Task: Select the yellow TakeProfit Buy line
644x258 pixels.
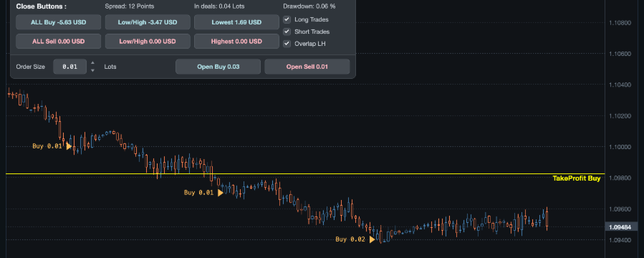Action: 304,173
